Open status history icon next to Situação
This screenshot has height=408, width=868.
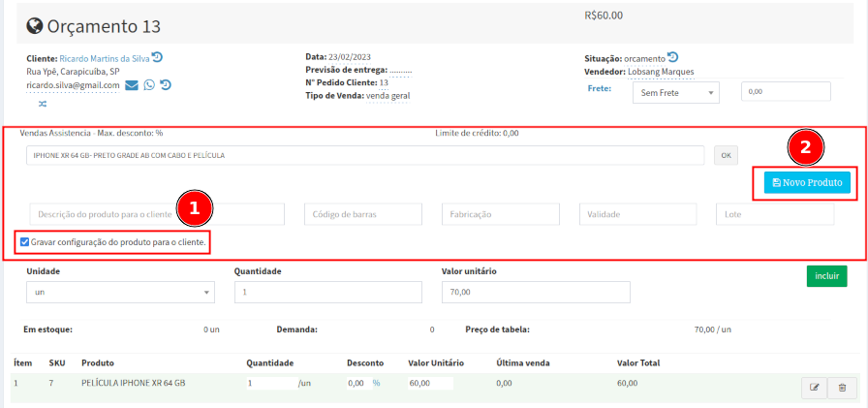click(x=673, y=57)
